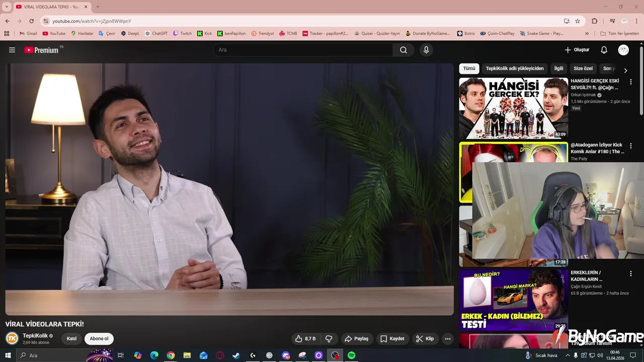View site information icon in address bar
Viewport: 644px width, 362px height.
pos(46,21)
